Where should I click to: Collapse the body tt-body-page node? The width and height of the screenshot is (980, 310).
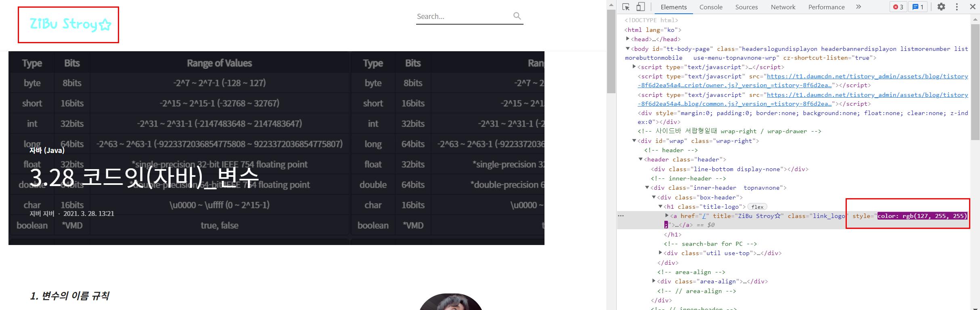pyautogui.click(x=628, y=48)
